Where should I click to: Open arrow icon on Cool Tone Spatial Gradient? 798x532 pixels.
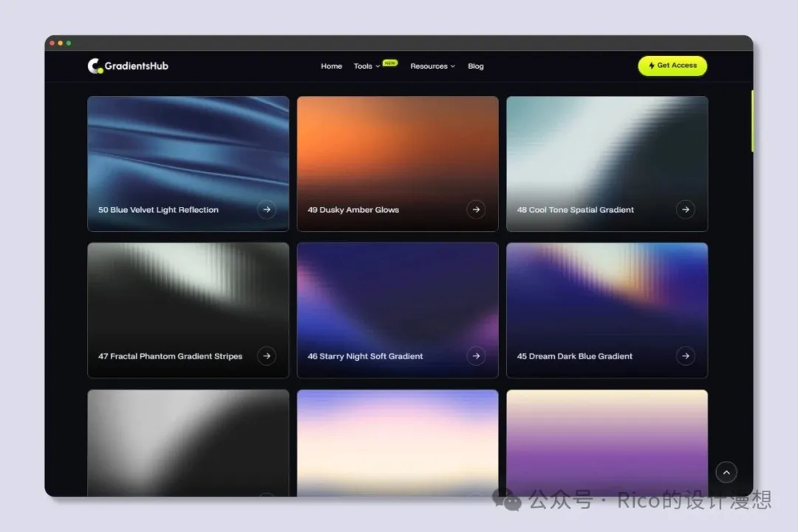coord(686,210)
